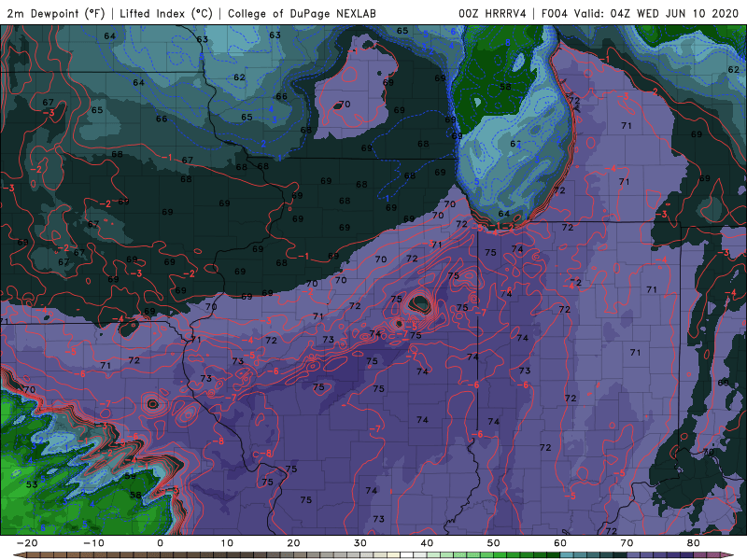This screenshot has height=560, width=747.
Task: Click the "04Z WED JUN 10 2020" valid time
Action: tap(674, 13)
